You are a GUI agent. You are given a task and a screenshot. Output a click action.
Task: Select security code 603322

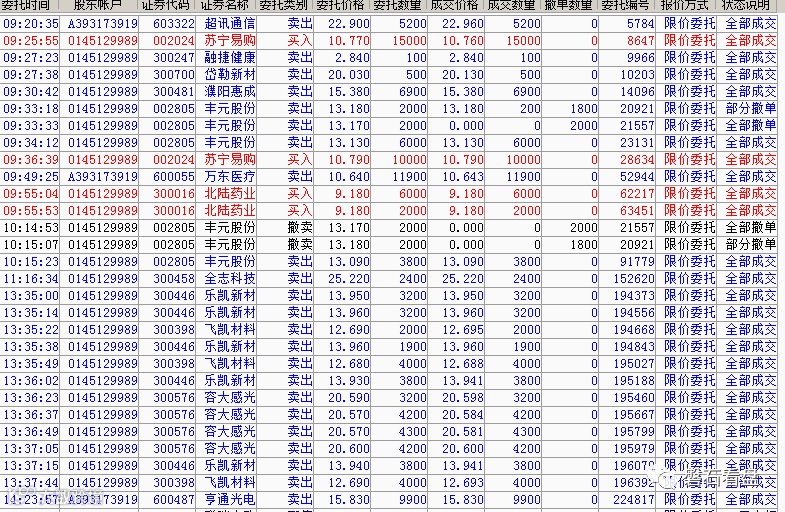[174, 24]
